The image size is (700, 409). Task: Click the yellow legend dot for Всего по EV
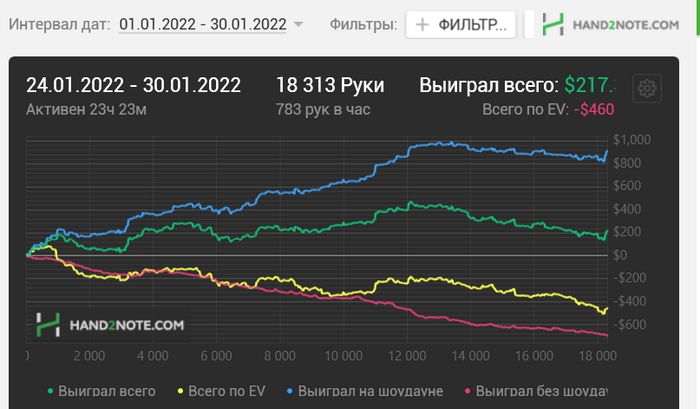(x=180, y=391)
